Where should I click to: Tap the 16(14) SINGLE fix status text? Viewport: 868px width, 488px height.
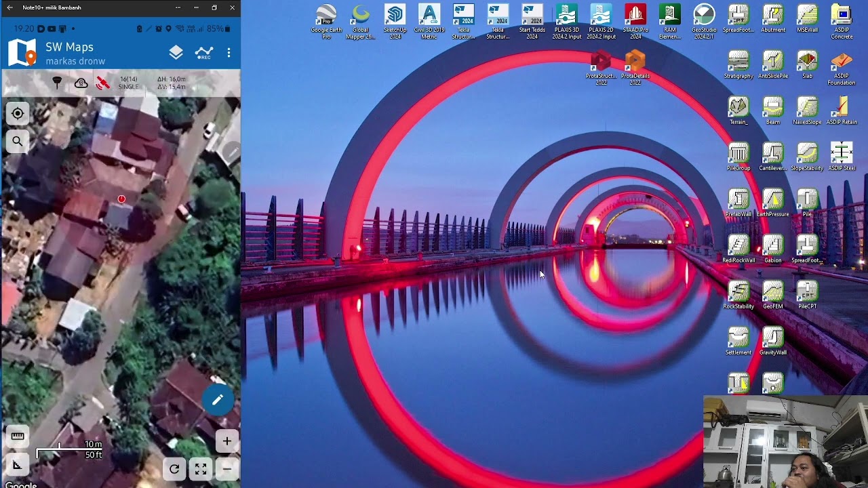(x=128, y=83)
